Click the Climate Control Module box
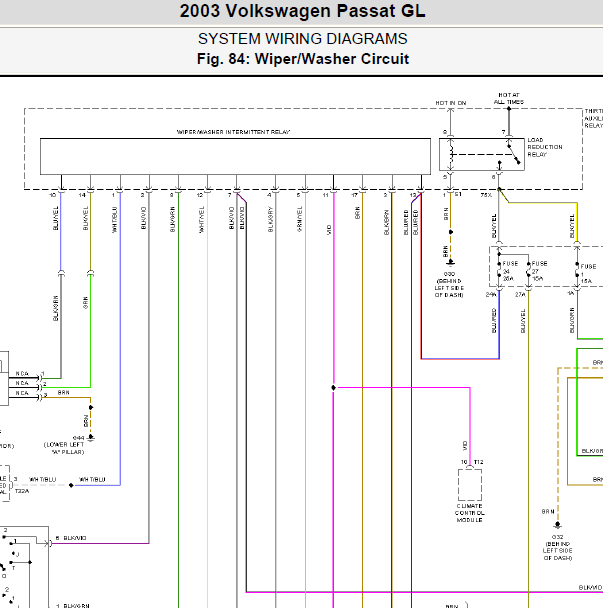The width and height of the screenshot is (603, 608). click(x=470, y=487)
